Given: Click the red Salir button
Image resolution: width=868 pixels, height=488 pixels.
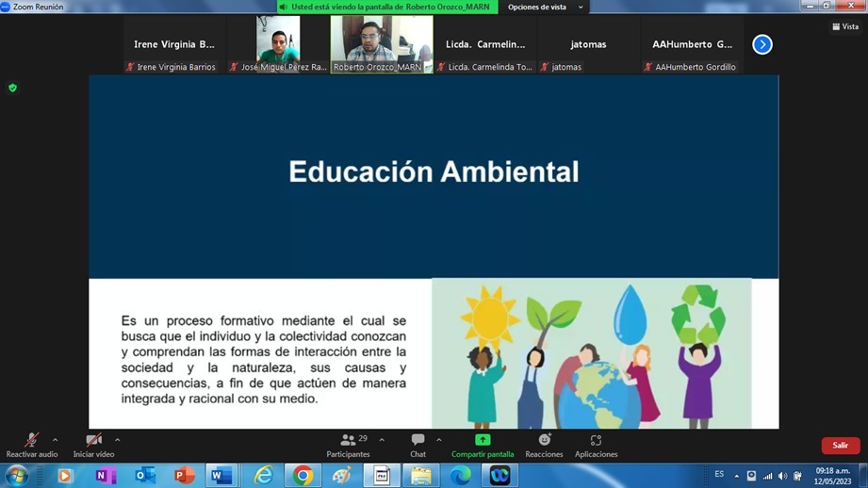Looking at the screenshot, I should point(840,446).
